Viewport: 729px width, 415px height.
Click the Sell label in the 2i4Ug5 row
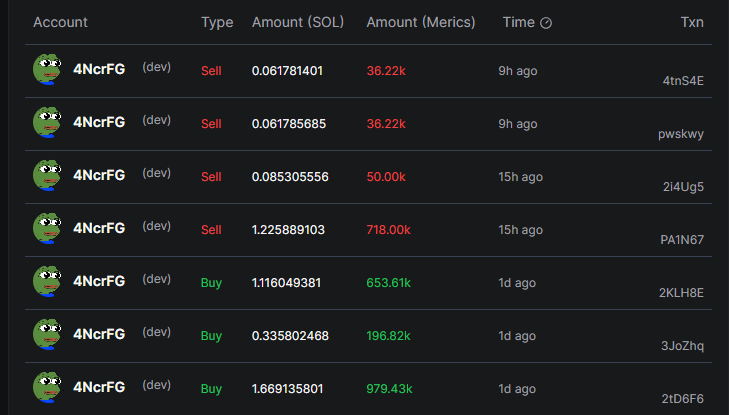point(211,177)
